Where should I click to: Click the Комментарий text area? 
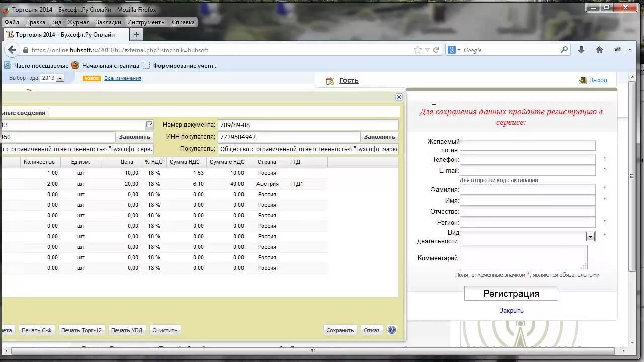click(524, 257)
